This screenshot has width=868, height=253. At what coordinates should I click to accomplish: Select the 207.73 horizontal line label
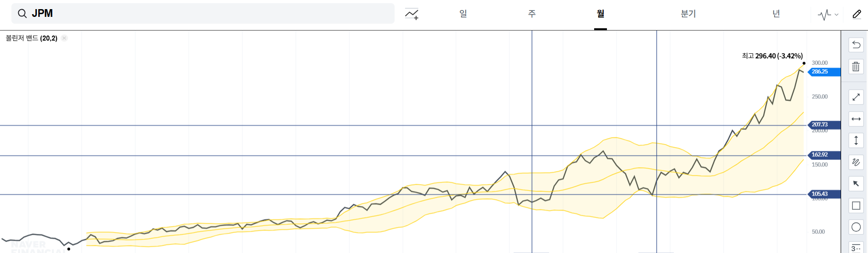point(824,124)
